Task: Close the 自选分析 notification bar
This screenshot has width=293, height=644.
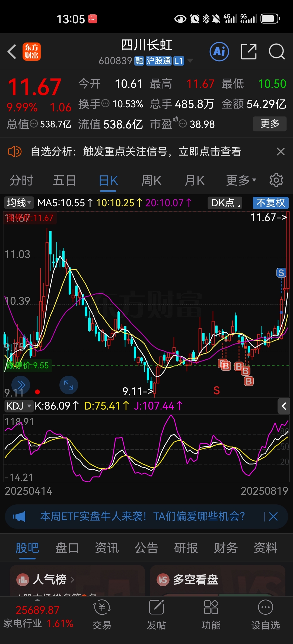Action: (x=281, y=152)
